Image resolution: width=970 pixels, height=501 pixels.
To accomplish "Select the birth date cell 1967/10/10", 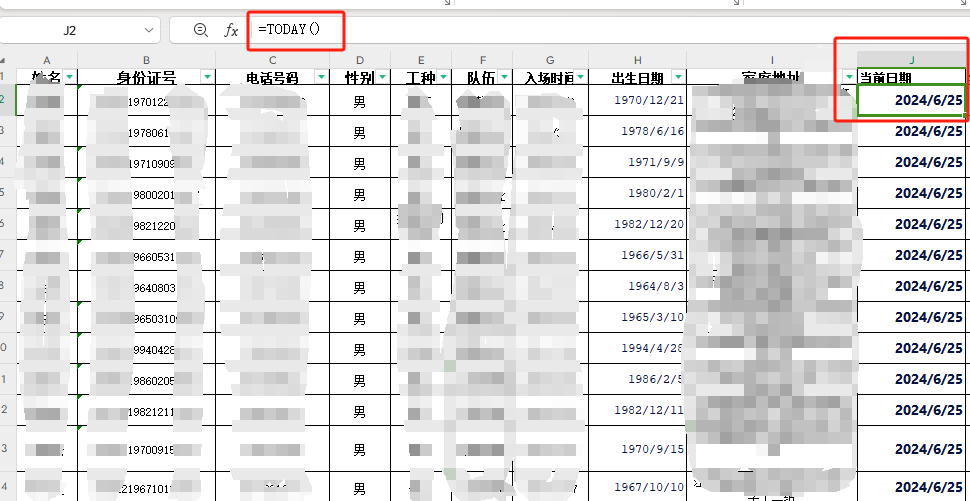I will click(x=638, y=487).
